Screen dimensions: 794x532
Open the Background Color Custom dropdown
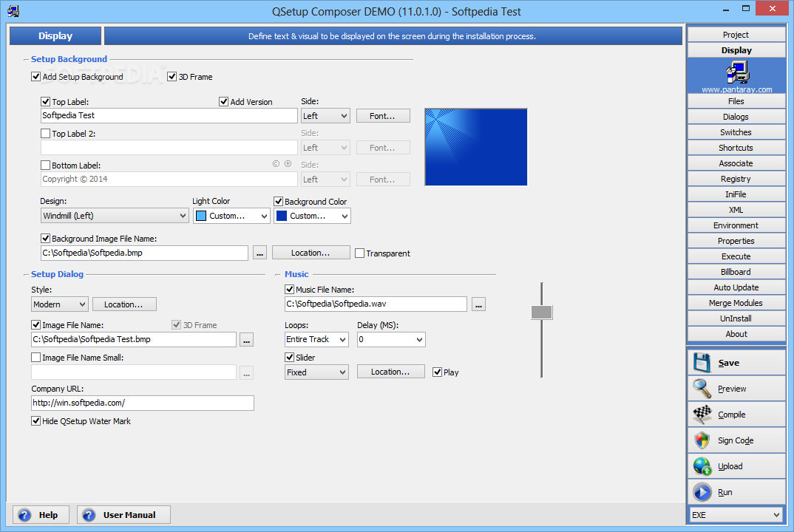[x=312, y=216]
